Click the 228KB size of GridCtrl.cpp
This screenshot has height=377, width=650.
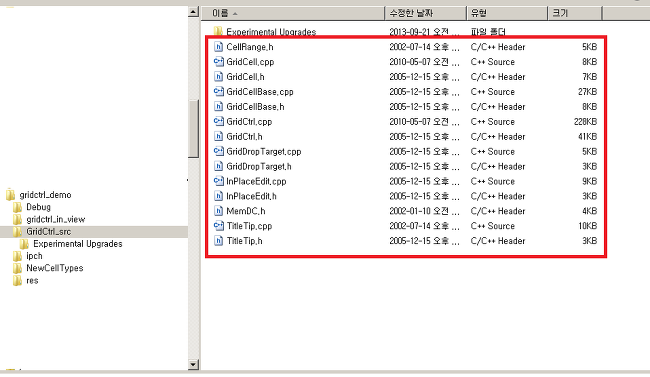pyautogui.click(x=585, y=122)
